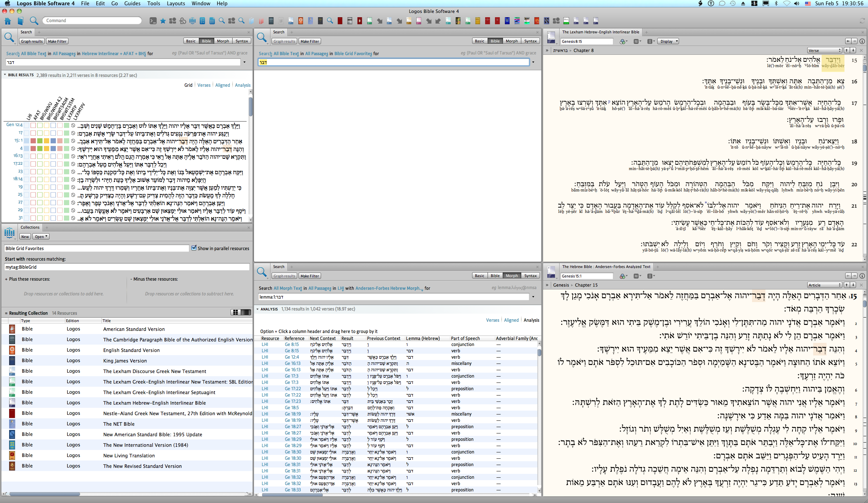Toggle the LHI checkbox for Gen 15:1

(x=26, y=141)
